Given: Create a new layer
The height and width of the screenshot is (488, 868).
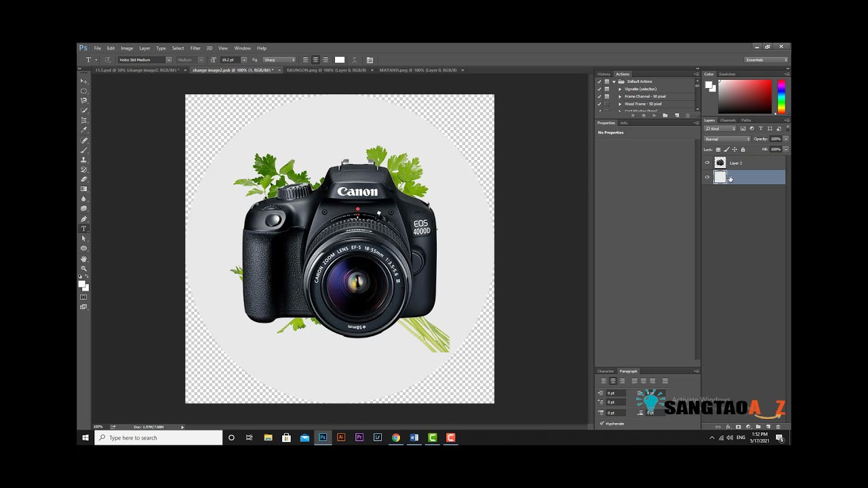Looking at the screenshot, I should tap(768, 427).
